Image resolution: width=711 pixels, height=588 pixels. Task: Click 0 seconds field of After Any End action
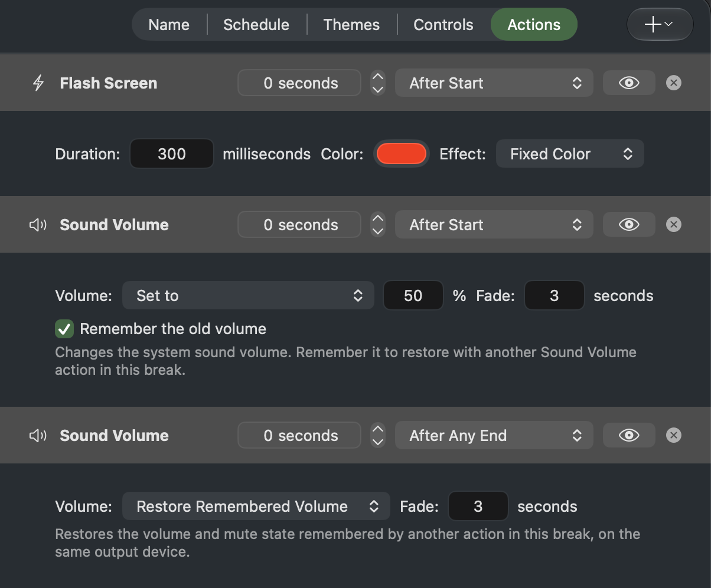299,436
